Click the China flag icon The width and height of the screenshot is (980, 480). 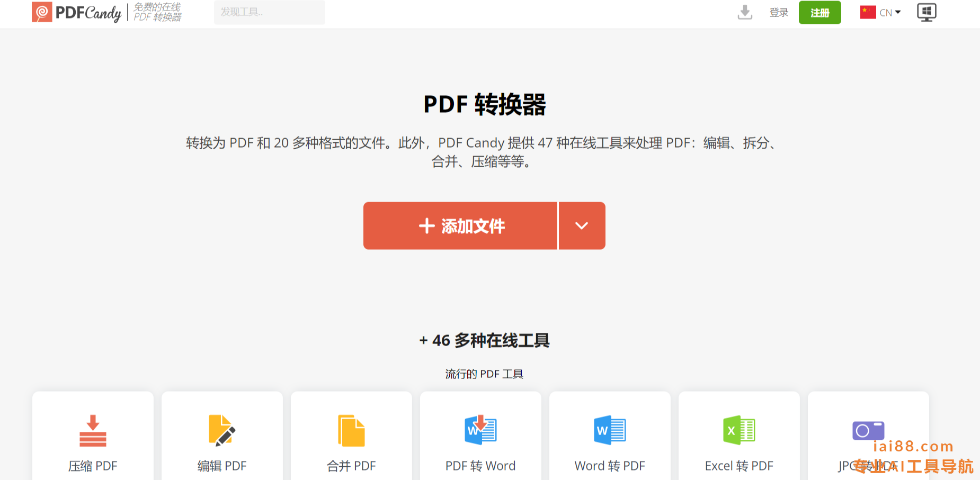pos(868,12)
